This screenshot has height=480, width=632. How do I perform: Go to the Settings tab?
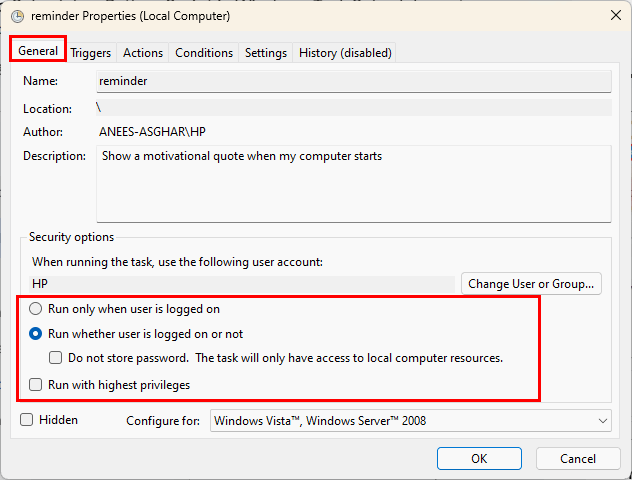pyautogui.click(x=266, y=53)
